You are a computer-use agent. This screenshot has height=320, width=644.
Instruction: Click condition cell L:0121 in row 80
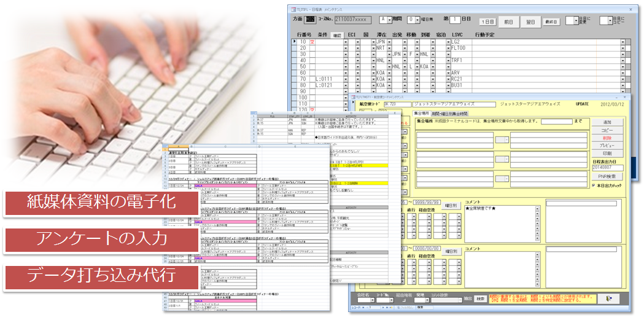[328, 85]
